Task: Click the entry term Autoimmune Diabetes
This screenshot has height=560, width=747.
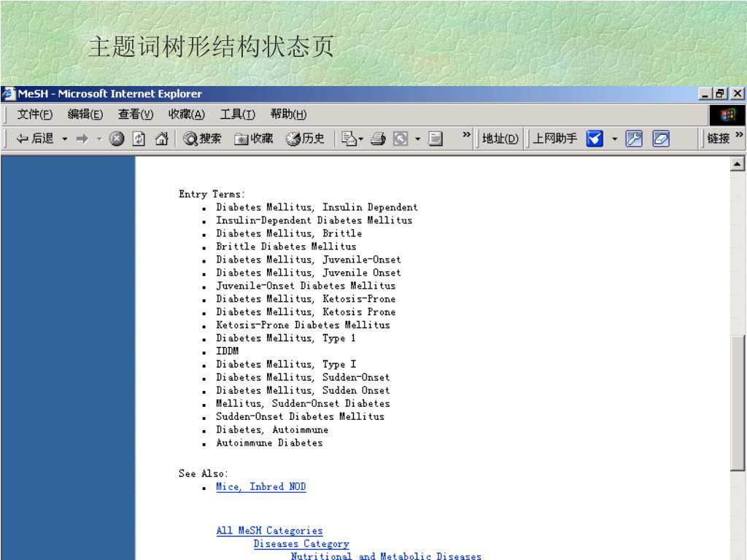Action: (269, 443)
